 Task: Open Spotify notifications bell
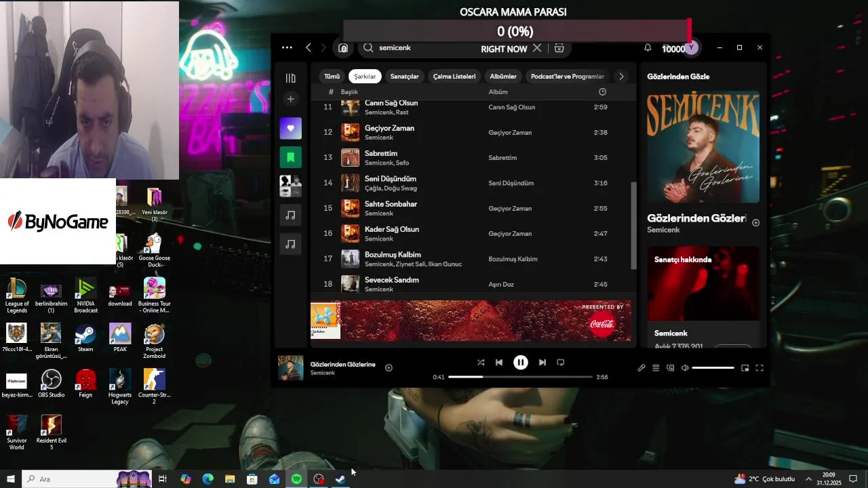(x=648, y=48)
